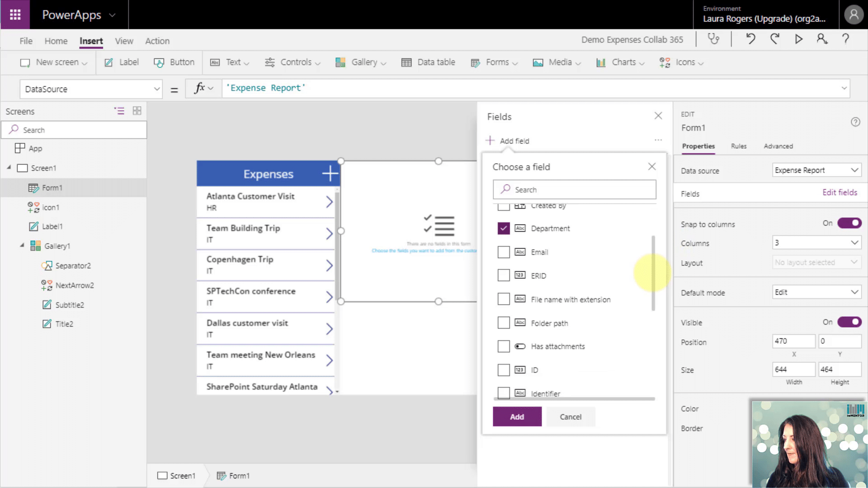Open the Share user icon
The image size is (868, 488).
[x=822, y=39]
